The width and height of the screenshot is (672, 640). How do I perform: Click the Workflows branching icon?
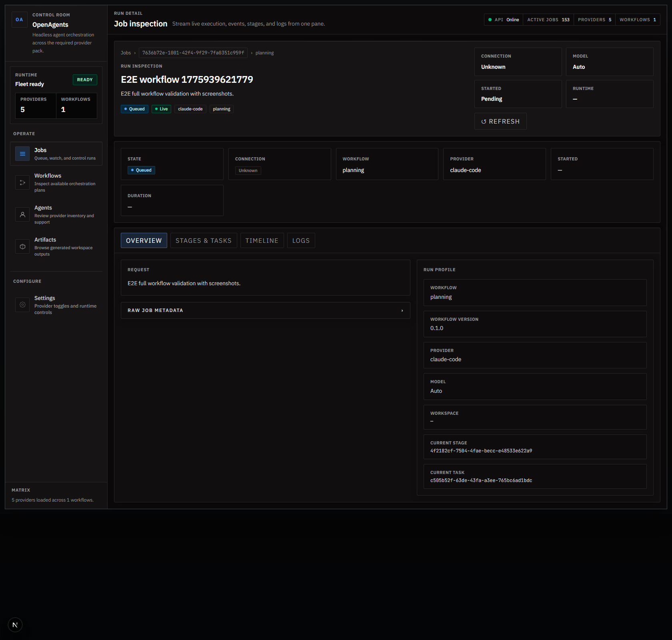[22, 182]
